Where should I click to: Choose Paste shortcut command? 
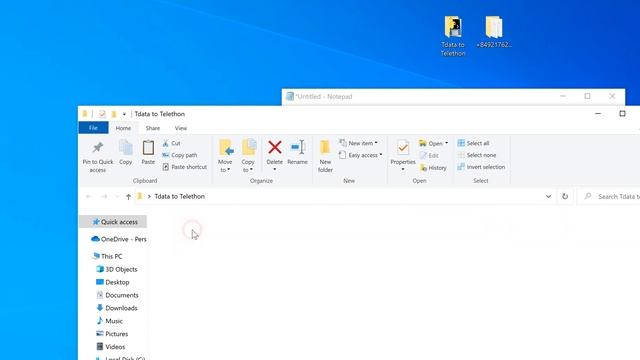[x=184, y=167]
